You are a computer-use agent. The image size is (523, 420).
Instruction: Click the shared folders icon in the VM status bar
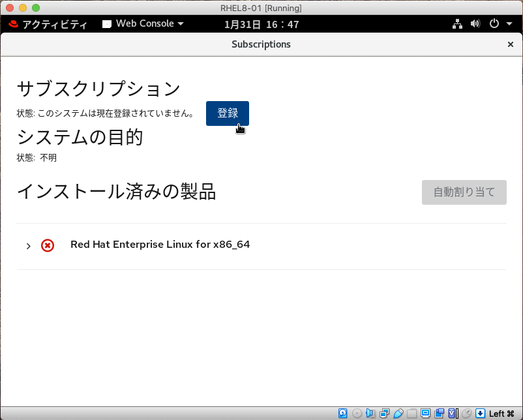tap(412, 413)
